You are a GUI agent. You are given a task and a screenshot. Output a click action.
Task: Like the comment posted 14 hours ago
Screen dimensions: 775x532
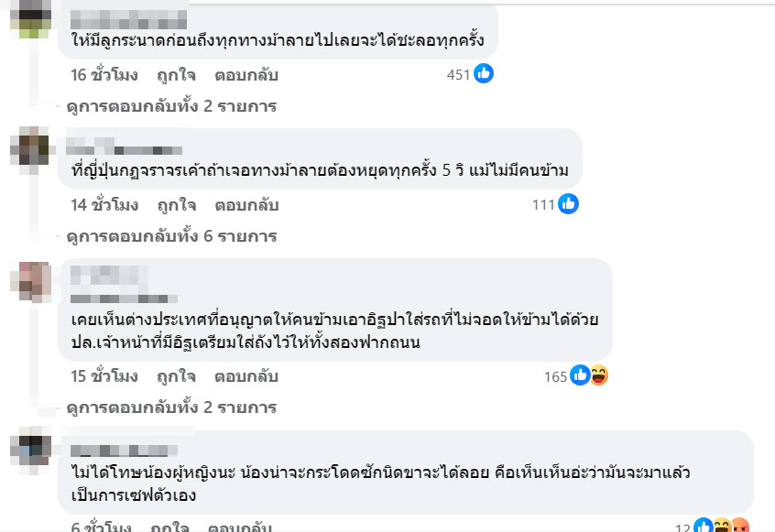pos(176,205)
